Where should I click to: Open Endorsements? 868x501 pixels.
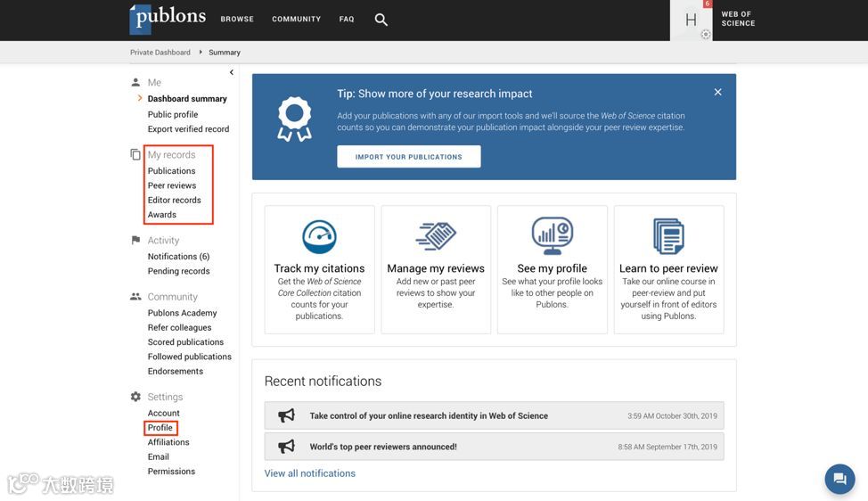[175, 371]
